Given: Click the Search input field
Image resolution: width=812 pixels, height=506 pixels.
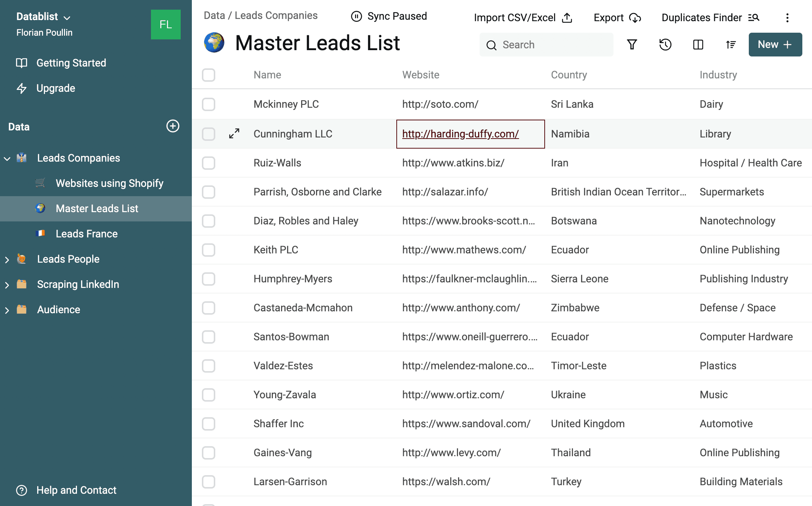Looking at the screenshot, I should pyautogui.click(x=550, y=45).
